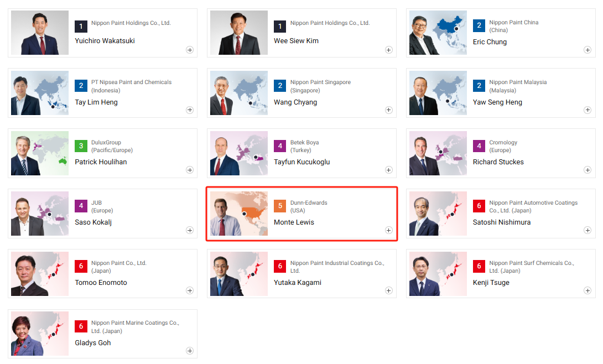603x364 pixels.
Task: Expand Wang Chyang card plus icon
Action: click(x=389, y=110)
